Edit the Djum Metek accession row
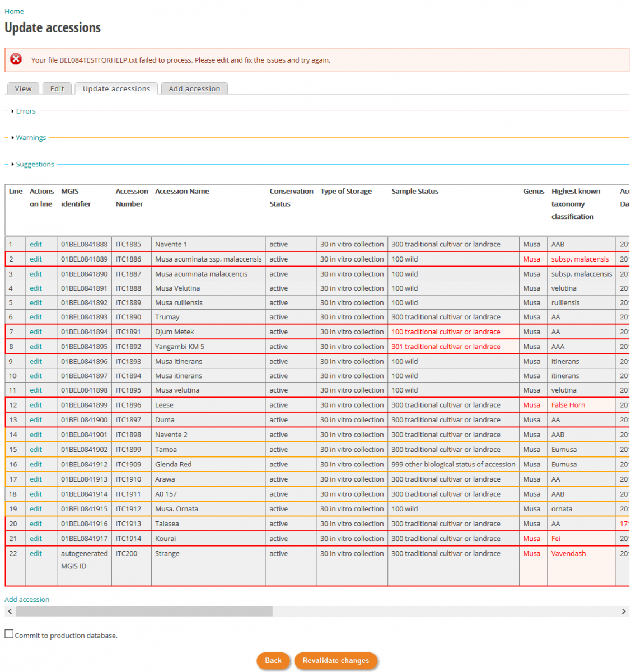 click(36, 332)
